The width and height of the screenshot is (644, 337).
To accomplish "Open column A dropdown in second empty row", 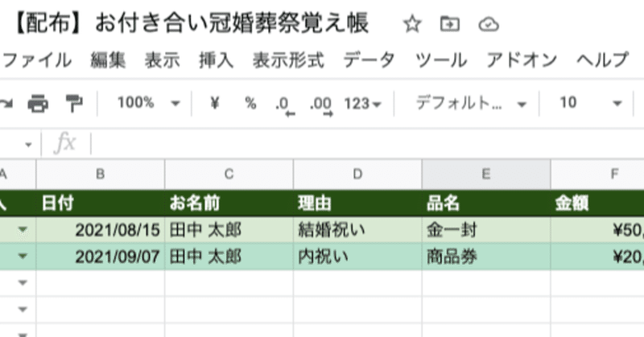I will pos(23,309).
